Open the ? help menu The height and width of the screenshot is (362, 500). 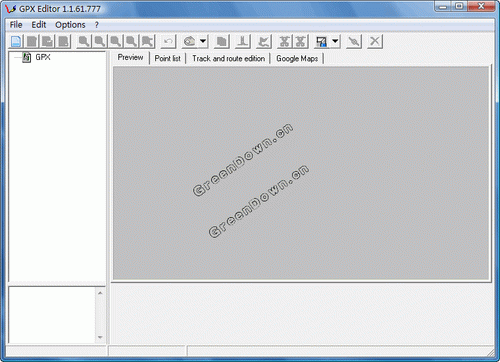pyautogui.click(x=97, y=25)
